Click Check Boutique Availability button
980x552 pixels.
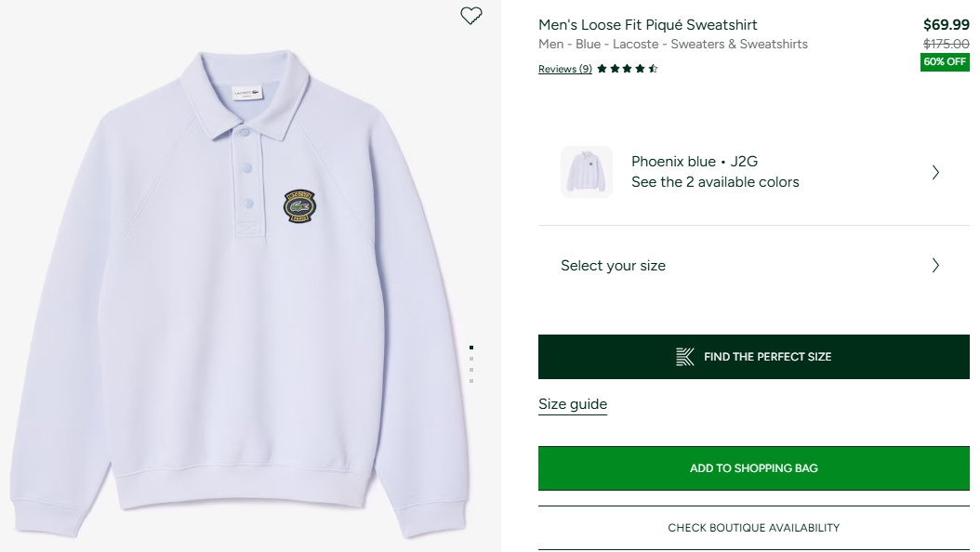click(754, 528)
